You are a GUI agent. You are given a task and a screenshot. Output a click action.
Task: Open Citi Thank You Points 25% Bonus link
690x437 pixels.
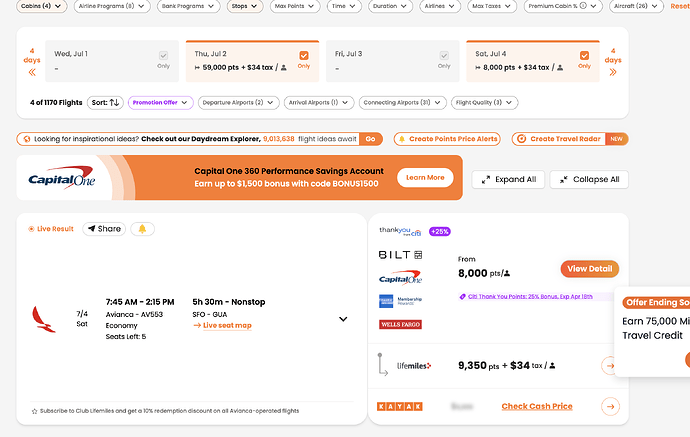(530, 297)
